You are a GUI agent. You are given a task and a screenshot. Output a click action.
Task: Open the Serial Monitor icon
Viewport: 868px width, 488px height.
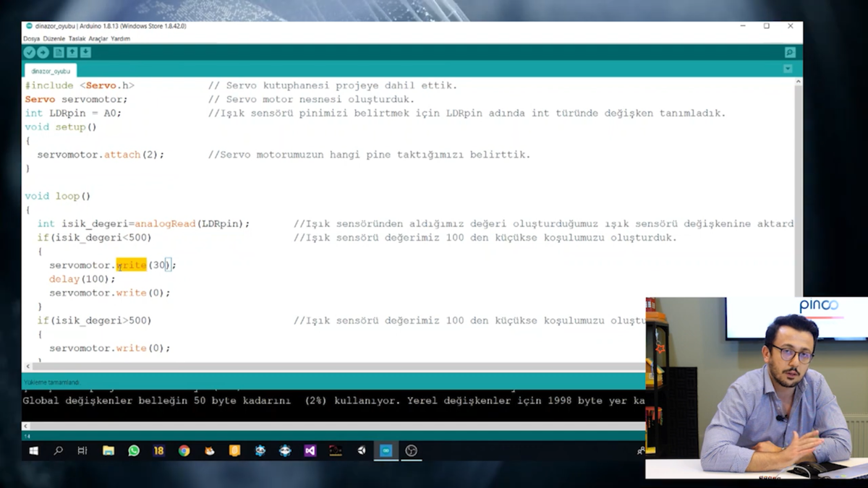point(788,52)
